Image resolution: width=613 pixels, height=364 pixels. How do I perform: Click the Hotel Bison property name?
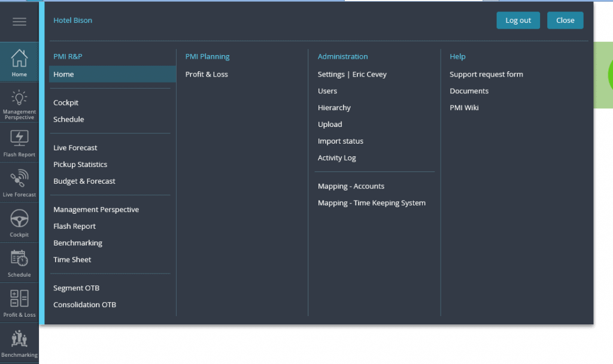pos(72,20)
